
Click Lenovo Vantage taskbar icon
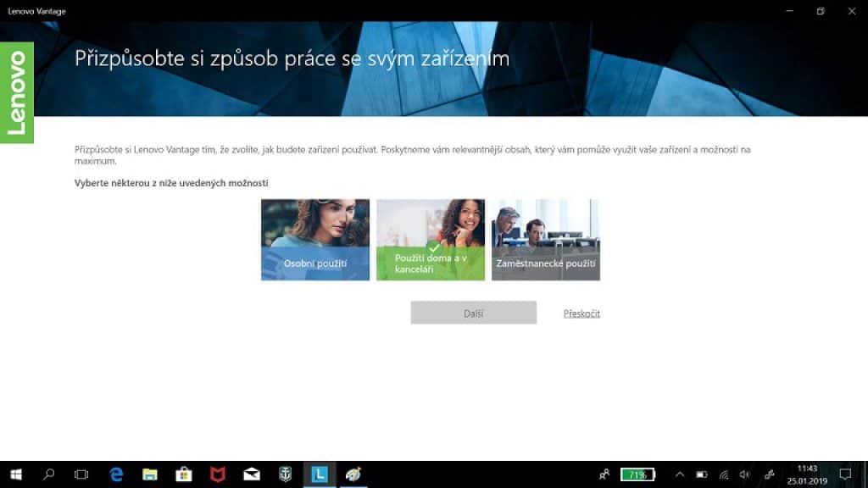click(x=320, y=474)
